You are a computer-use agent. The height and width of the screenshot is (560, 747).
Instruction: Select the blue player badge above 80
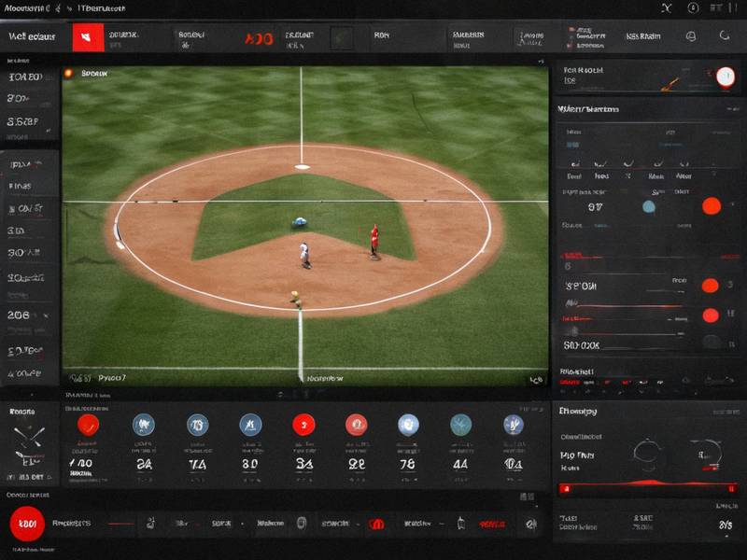pyautogui.click(x=250, y=425)
